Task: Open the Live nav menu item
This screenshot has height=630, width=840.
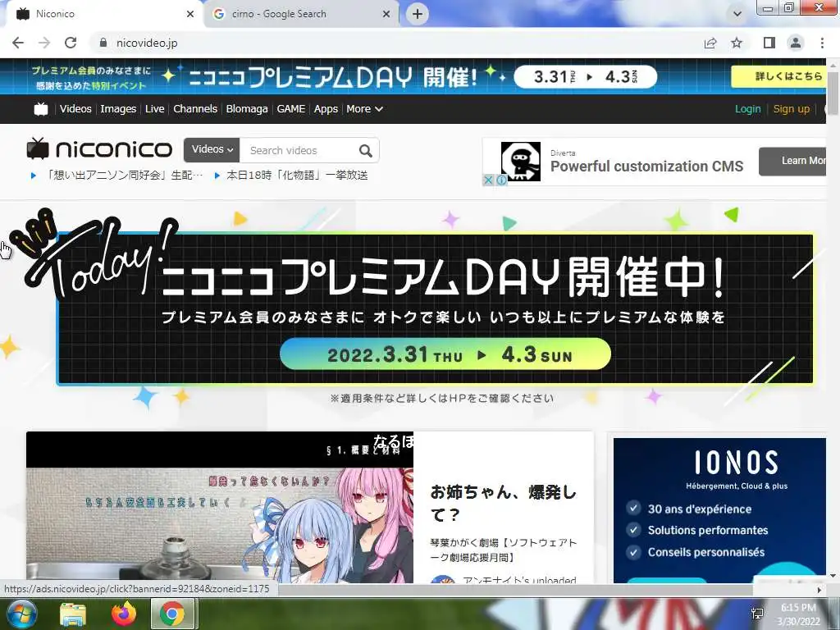Action: coord(155,109)
